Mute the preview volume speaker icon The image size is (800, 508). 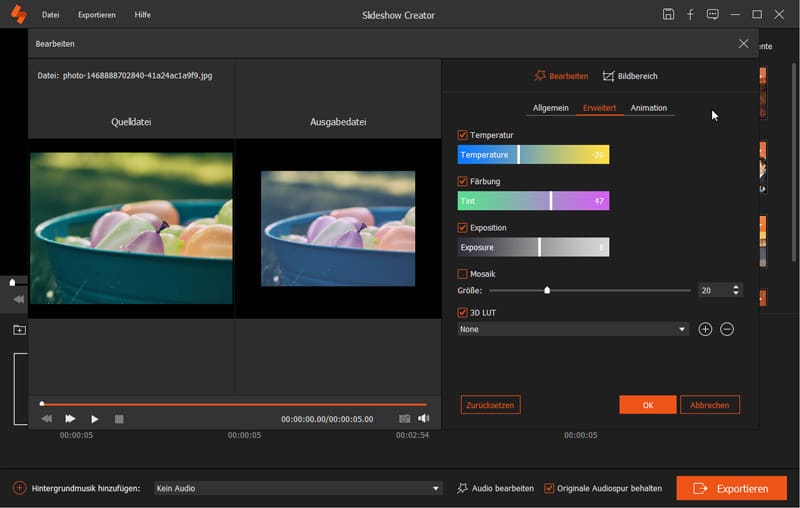[x=424, y=419]
